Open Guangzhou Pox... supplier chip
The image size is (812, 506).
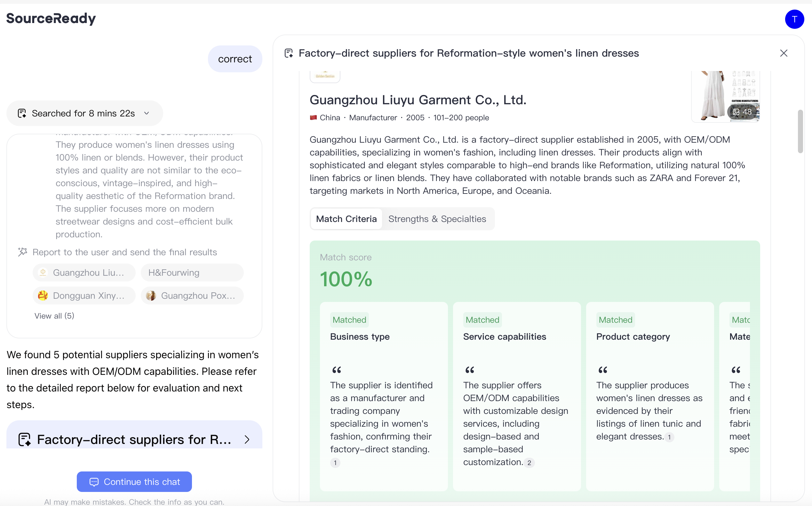pos(192,296)
